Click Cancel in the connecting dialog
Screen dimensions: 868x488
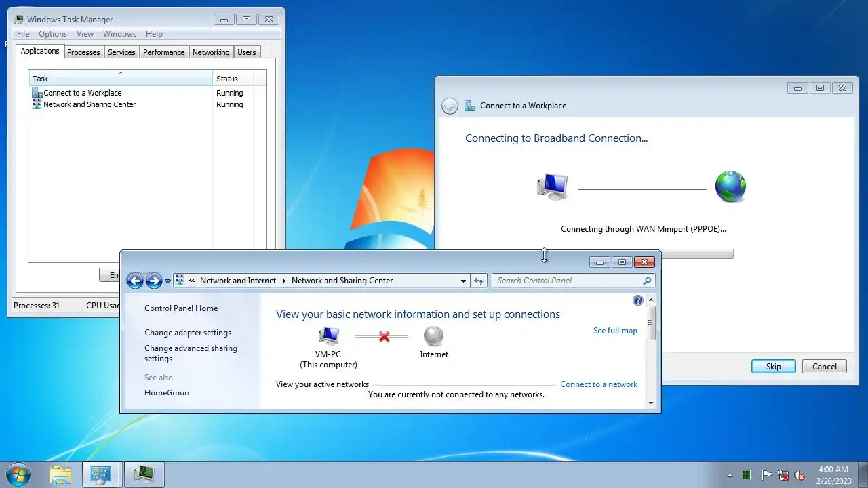[825, 367]
